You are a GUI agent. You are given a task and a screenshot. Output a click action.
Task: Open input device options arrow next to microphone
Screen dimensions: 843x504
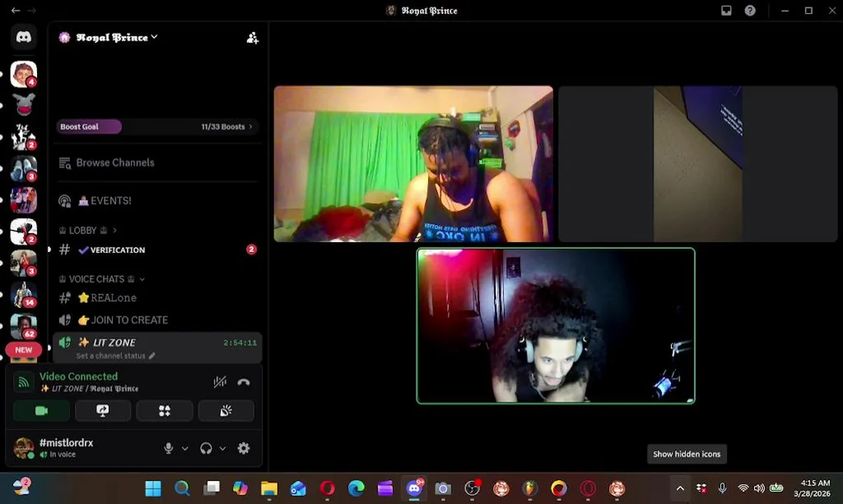(x=185, y=449)
